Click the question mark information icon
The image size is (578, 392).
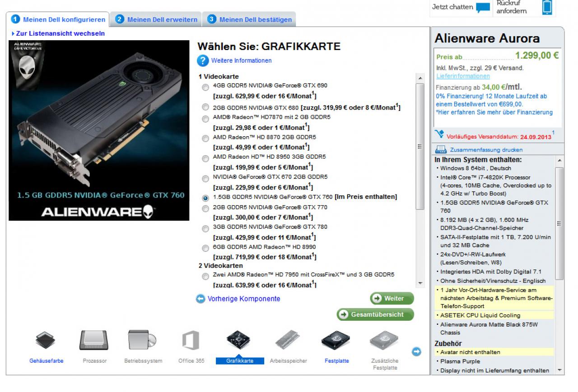(203, 60)
